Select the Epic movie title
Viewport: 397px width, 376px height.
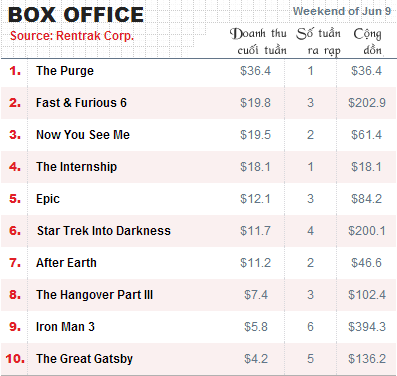coord(48,199)
